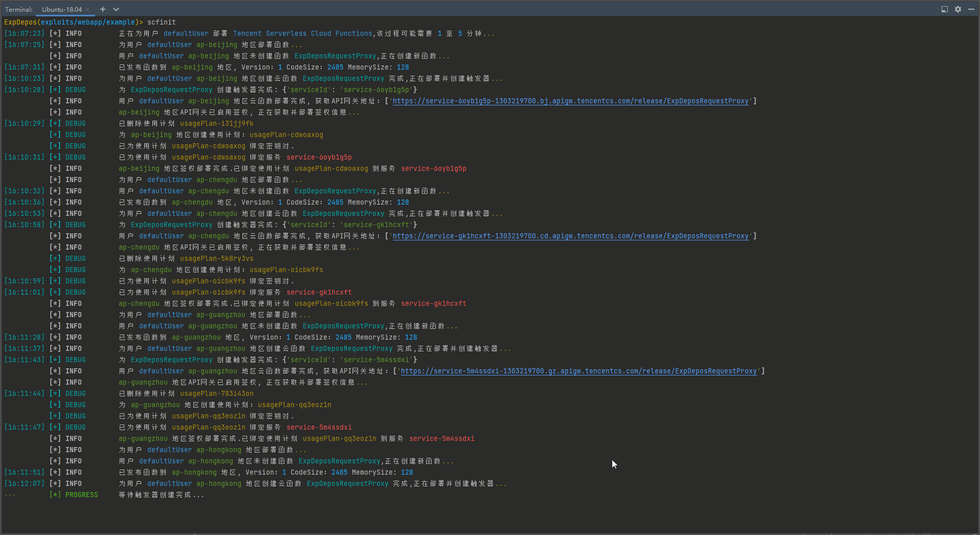980x535 pixels.
Task: Click timestamp [16:12:07]
Action: (25, 484)
